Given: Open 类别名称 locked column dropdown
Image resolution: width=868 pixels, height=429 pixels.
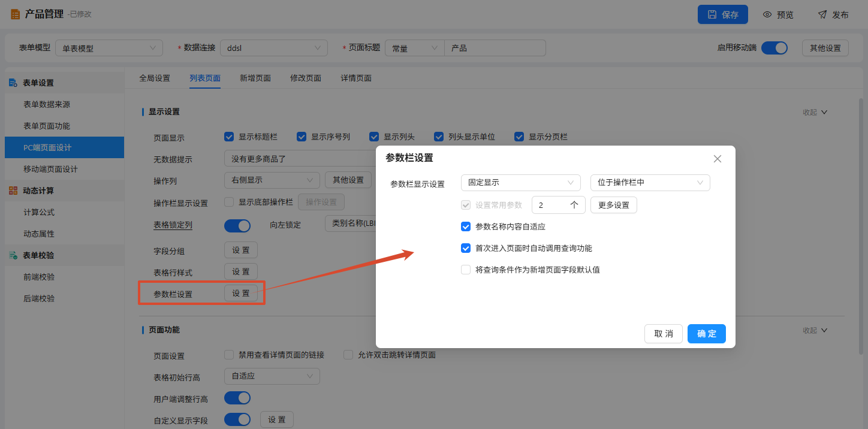Looking at the screenshot, I should coord(350,224).
